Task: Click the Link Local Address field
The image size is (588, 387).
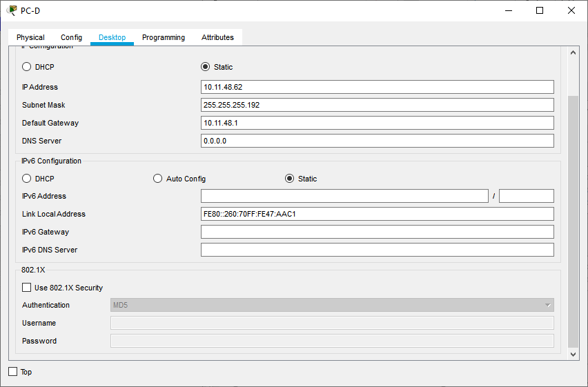Action: [x=378, y=214]
